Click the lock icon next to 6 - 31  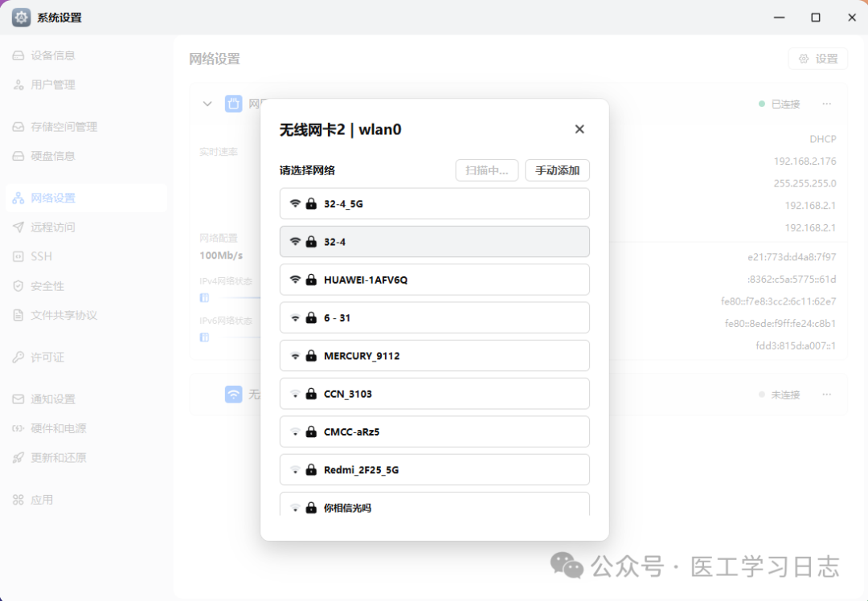tap(311, 318)
